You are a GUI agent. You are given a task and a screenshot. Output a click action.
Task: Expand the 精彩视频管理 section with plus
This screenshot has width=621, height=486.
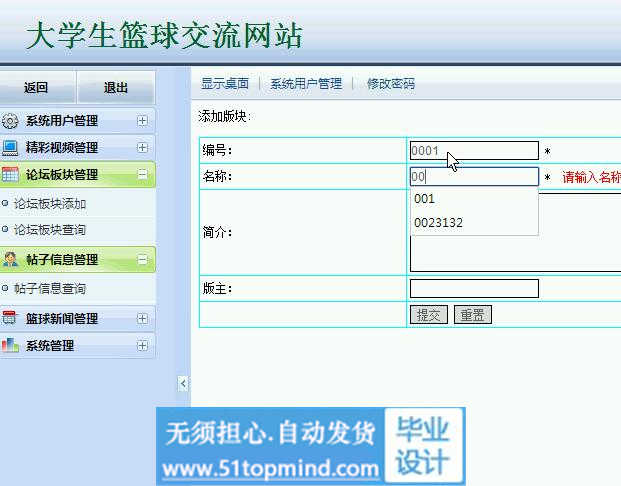(142, 147)
